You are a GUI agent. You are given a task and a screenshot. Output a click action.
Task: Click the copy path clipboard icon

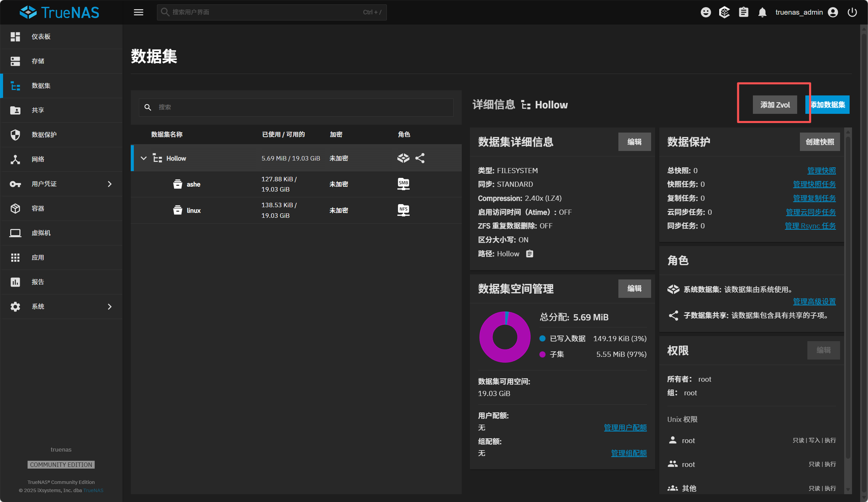pos(530,254)
